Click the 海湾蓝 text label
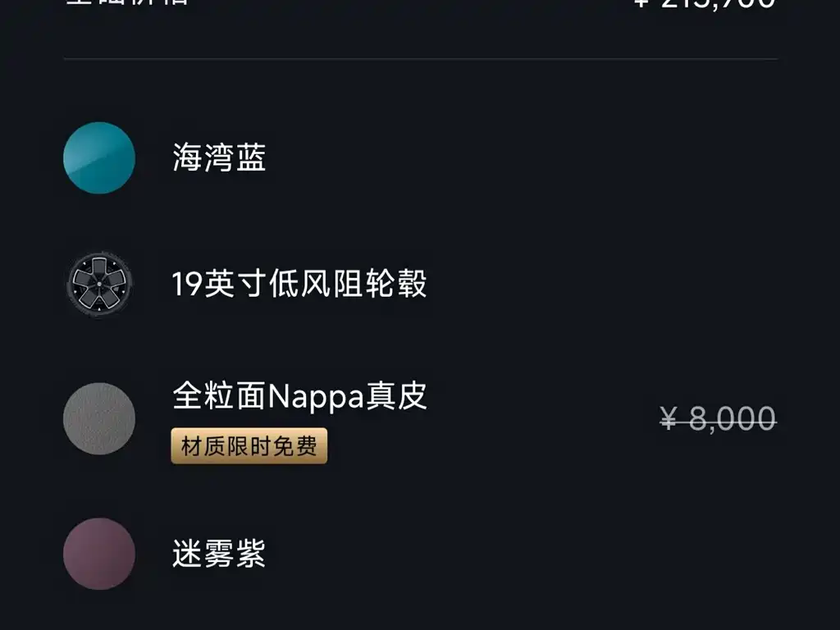 (219, 157)
